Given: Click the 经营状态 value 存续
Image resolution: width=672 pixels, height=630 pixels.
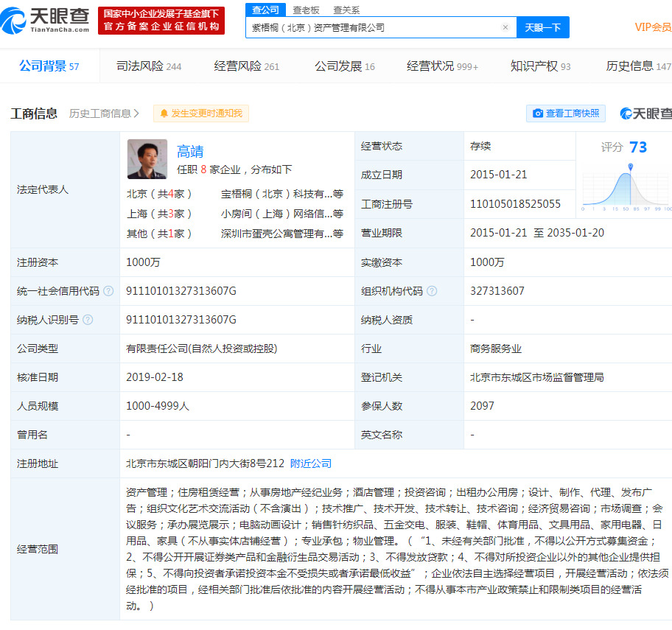Looking at the screenshot, I should point(480,146).
